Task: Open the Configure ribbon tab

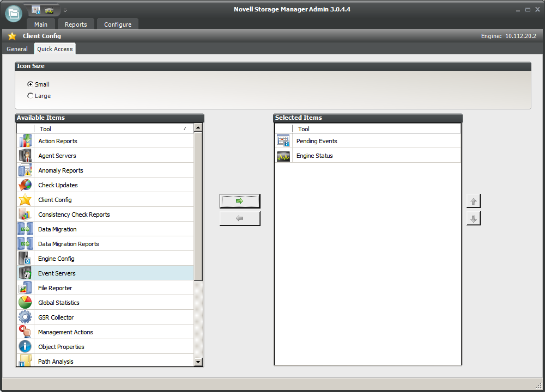Action: tap(118, 24)
